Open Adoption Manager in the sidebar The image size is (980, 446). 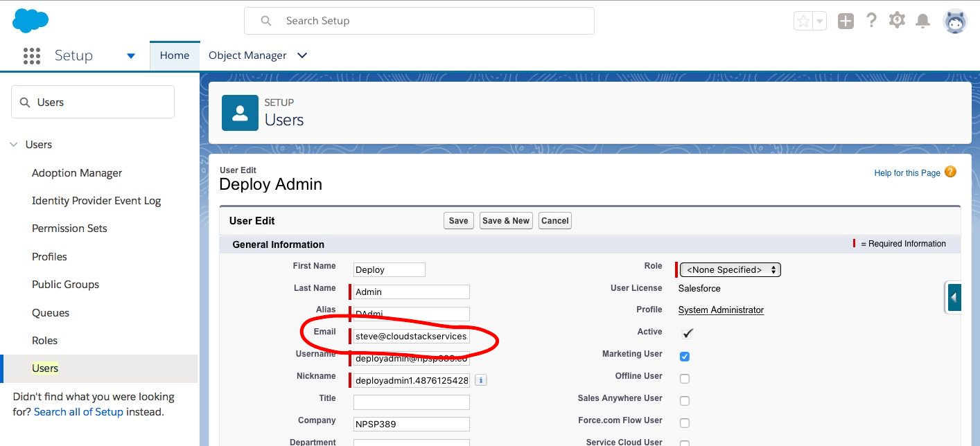[77, 173]
